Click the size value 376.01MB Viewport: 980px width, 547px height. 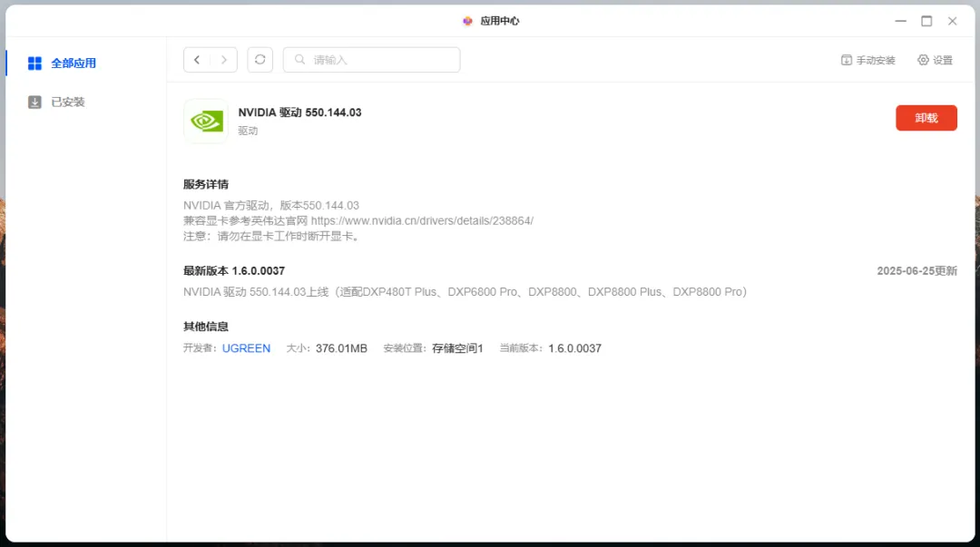pyautogui.click(x=341, y=348)
